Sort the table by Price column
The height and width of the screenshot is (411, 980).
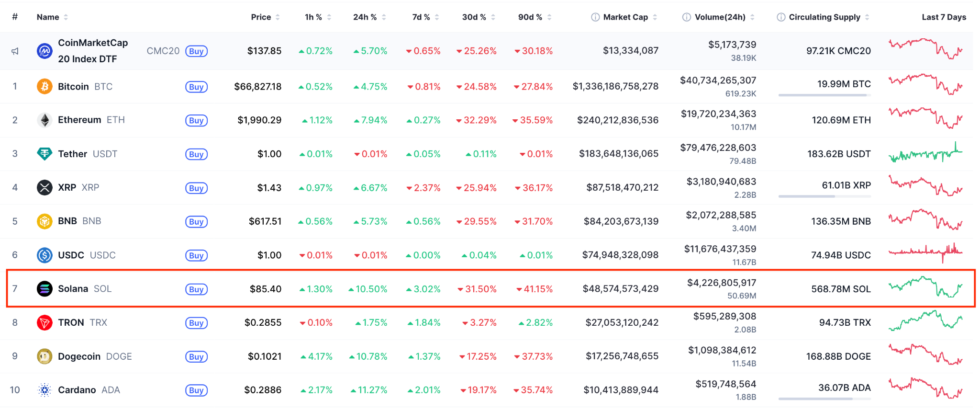[261, 17]
